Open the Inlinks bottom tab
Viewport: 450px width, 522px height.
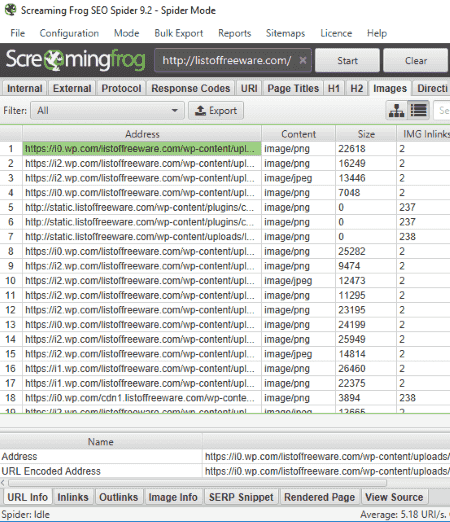(x=73, y=497)
